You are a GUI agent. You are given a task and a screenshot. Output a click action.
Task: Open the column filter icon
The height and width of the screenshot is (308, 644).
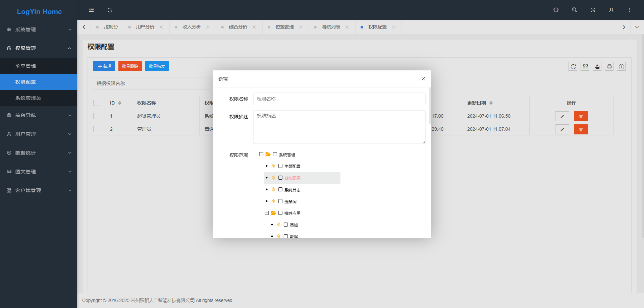click(585, 67)
